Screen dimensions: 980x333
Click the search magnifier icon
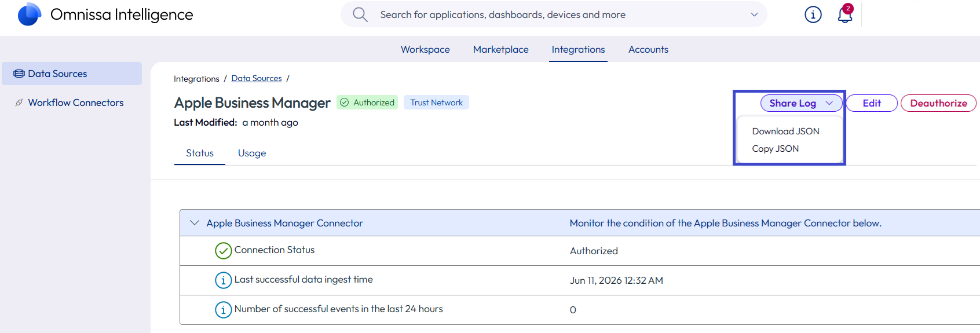point(360,14)
